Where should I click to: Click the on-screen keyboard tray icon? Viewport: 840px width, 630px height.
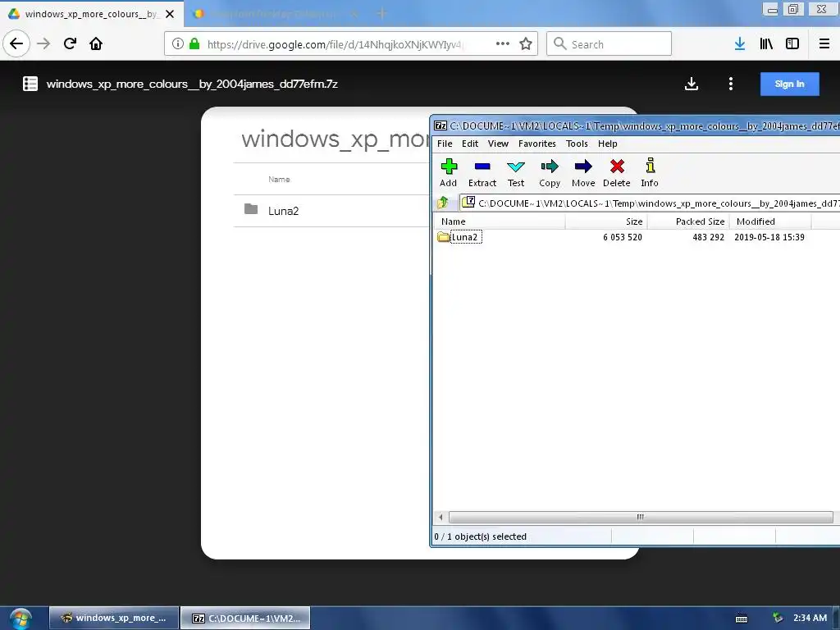742,619
